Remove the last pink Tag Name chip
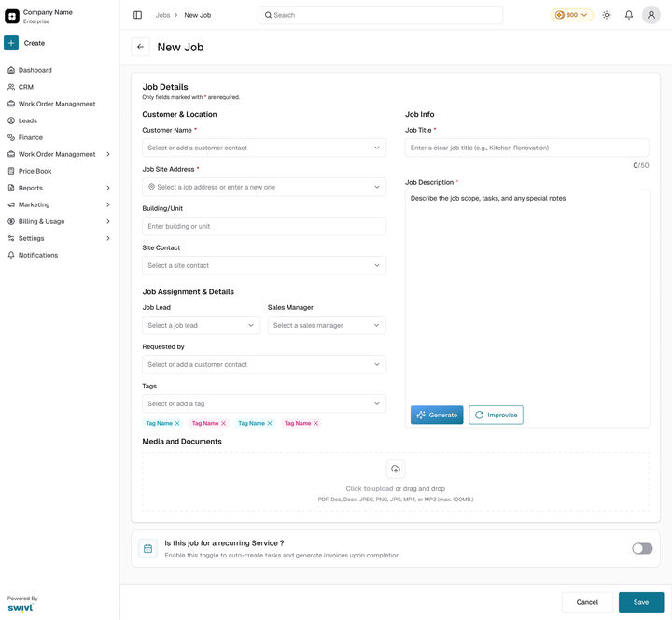Image resolution: width=672 pixels, height=620 pixels. tap(315, 423)
